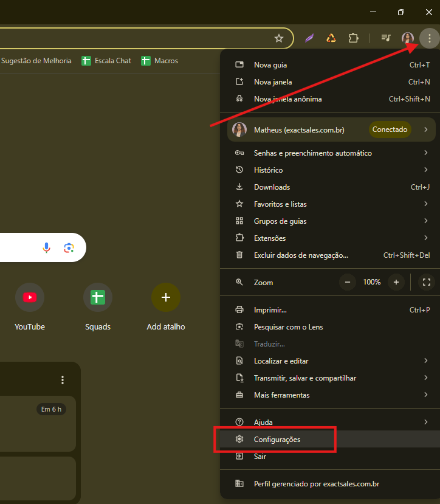Search by image with Google Lens icon
This screenshot has width=440, height=504.
pyautogui.click(x=69, y=248)
